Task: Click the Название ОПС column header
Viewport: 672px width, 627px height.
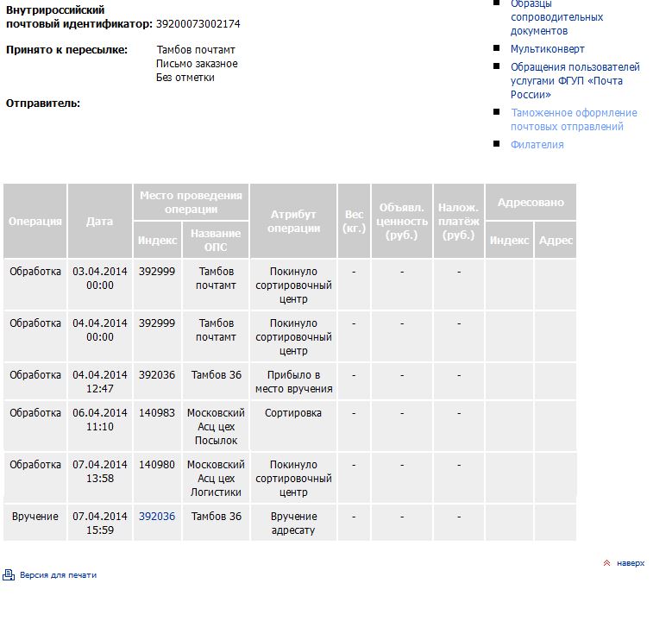Action: tap(216, 240)
